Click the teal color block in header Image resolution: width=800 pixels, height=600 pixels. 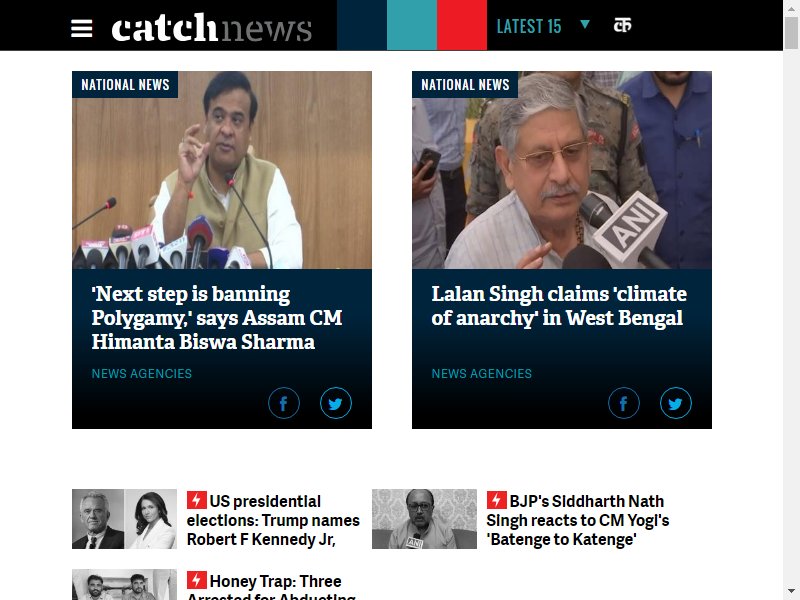click(x=412, y=25)
